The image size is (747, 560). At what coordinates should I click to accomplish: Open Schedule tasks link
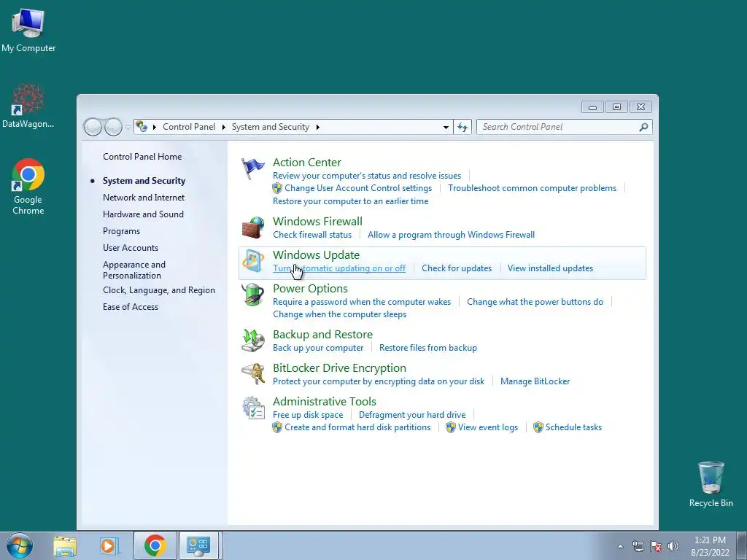(x=573, y=427)
